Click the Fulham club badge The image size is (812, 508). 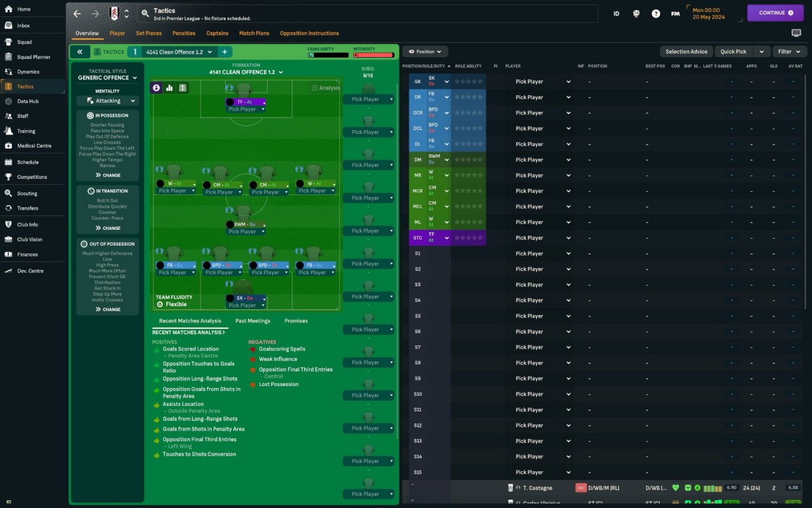coord(115,13)
